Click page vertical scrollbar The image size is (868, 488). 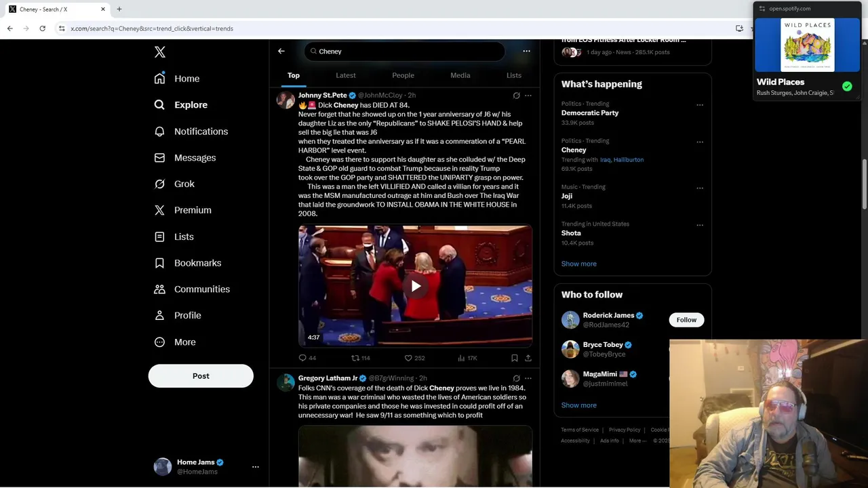[x=865, y=184]
